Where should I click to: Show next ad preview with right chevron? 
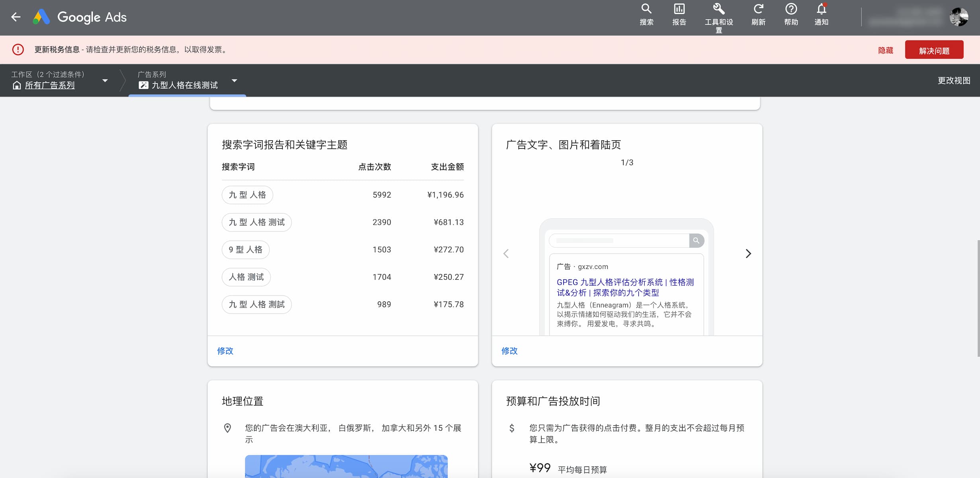click(748, 254)
